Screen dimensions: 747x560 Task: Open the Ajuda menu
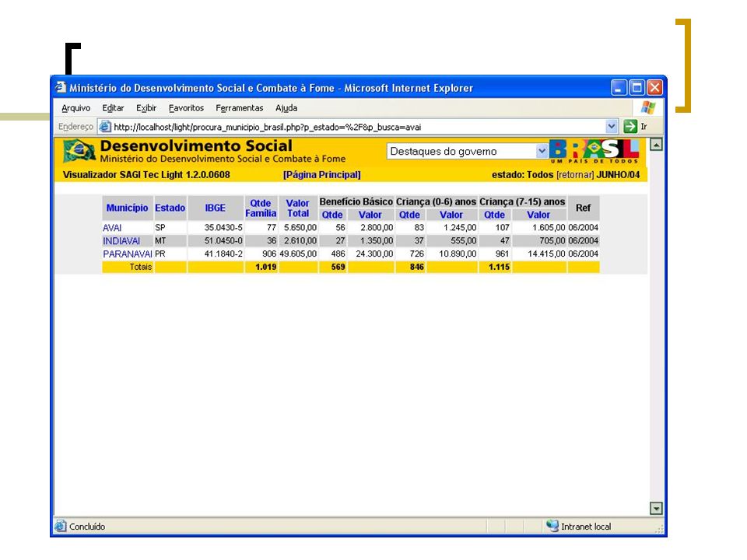[x=286, y=108]
